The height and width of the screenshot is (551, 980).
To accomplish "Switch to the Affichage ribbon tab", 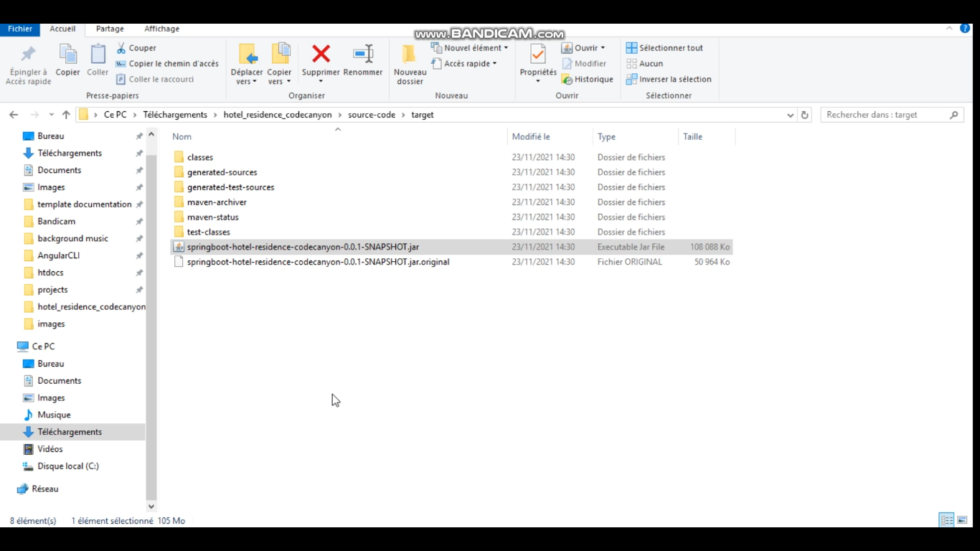I will [x=162, y=29].
